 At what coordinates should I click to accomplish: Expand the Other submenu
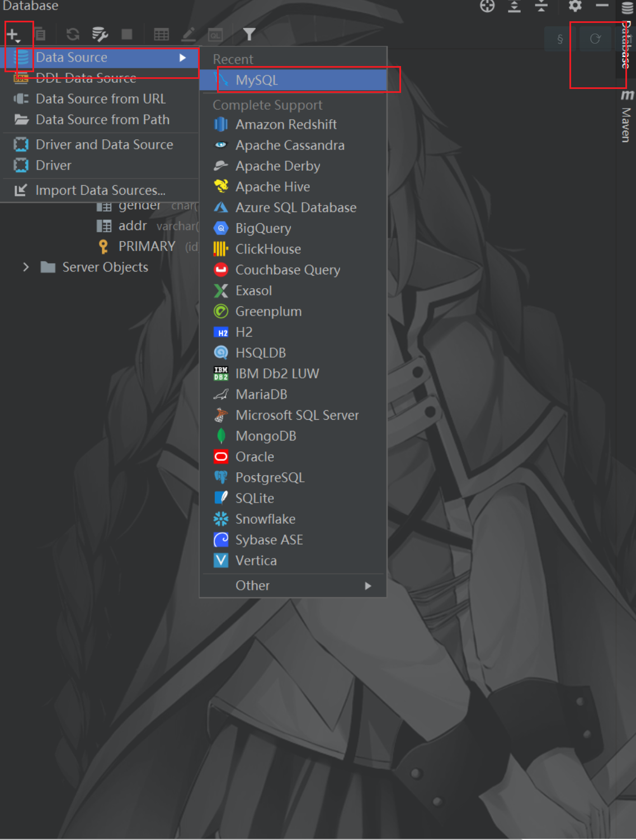[293, 586]
